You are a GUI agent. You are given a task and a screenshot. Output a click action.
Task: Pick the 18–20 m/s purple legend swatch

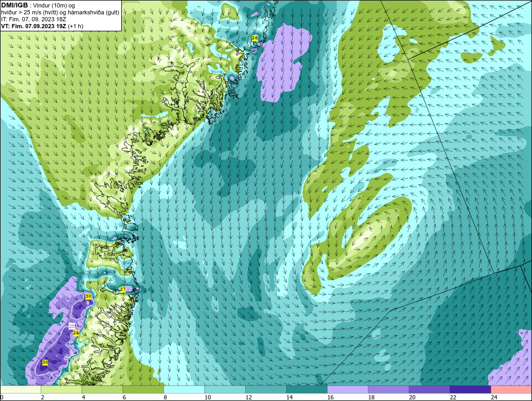point(388,389)
